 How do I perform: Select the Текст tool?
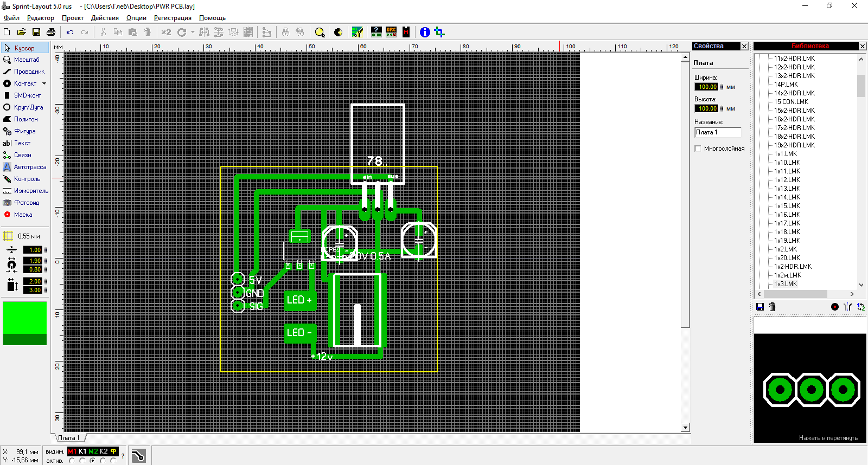pyautogui.click(x=25, y=143)
